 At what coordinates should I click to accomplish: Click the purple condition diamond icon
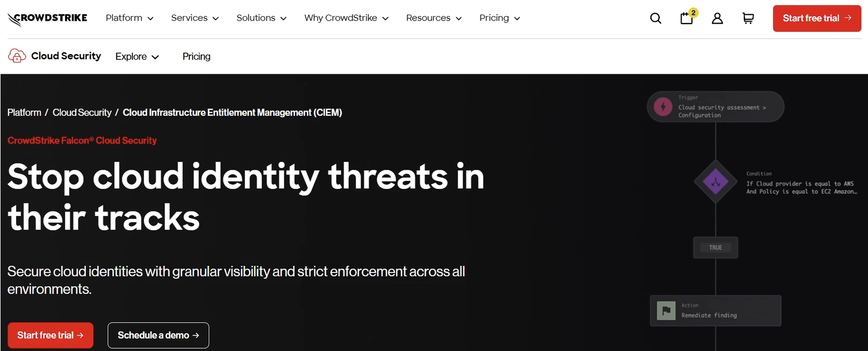pyautogui.click(x=715, y=181)
